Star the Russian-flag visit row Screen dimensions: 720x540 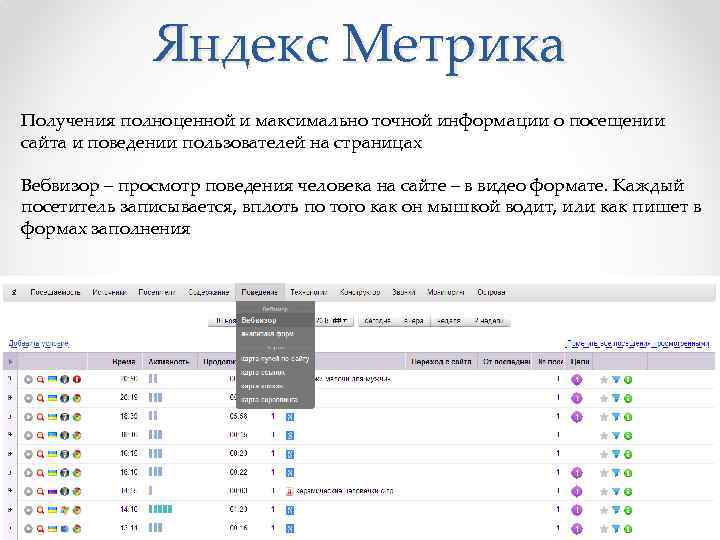(604, 492)
